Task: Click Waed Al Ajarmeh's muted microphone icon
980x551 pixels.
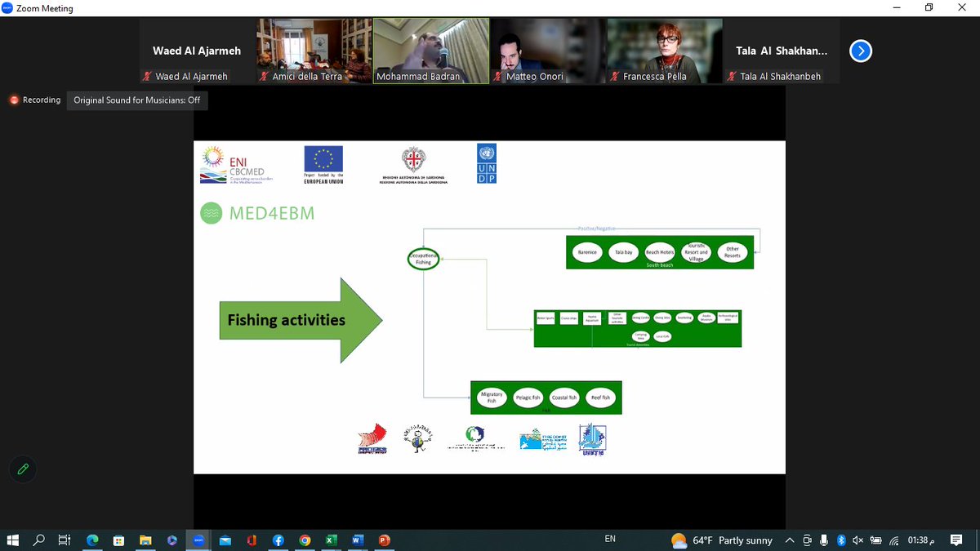Action: 148,77
